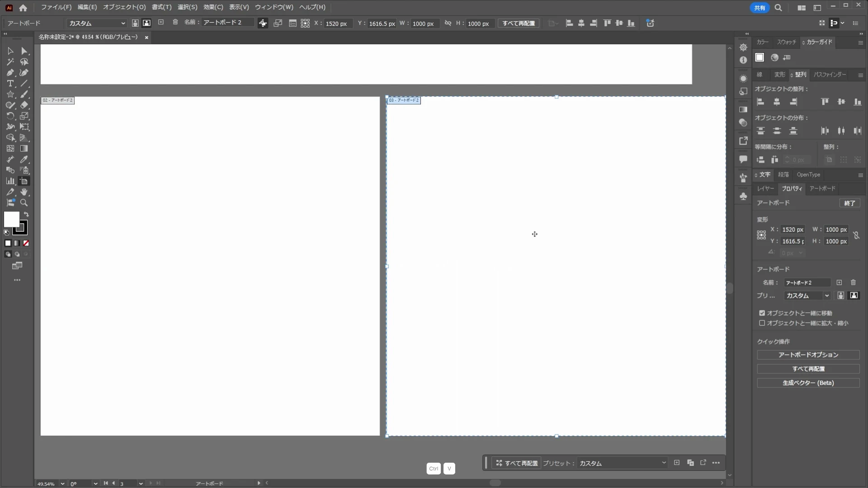This screenshot has height=488, width=868.
Task: Select the Zoom tool magnifier
Action: tap(24, 203)
